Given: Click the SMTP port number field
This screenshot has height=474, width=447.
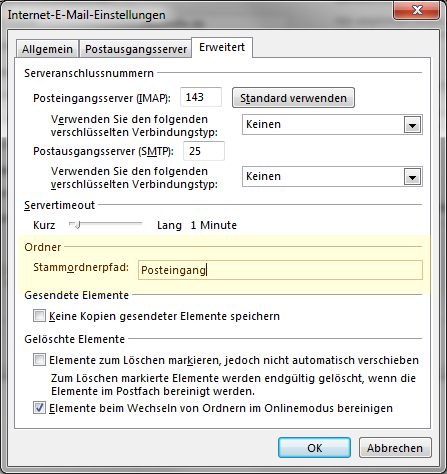Looking at the screenshot, I should click(204, 151).
